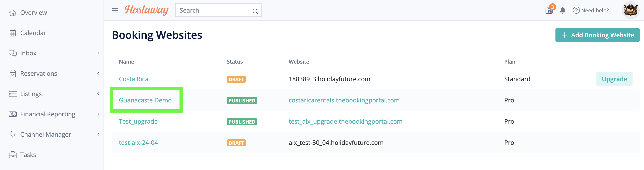Click the Tasks briefcase icon
The image size is (644, 170).
click(13, 155)
